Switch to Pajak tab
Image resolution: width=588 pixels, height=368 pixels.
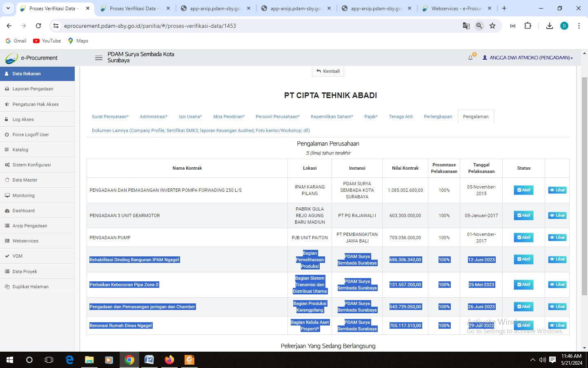(x=371, y=117)
